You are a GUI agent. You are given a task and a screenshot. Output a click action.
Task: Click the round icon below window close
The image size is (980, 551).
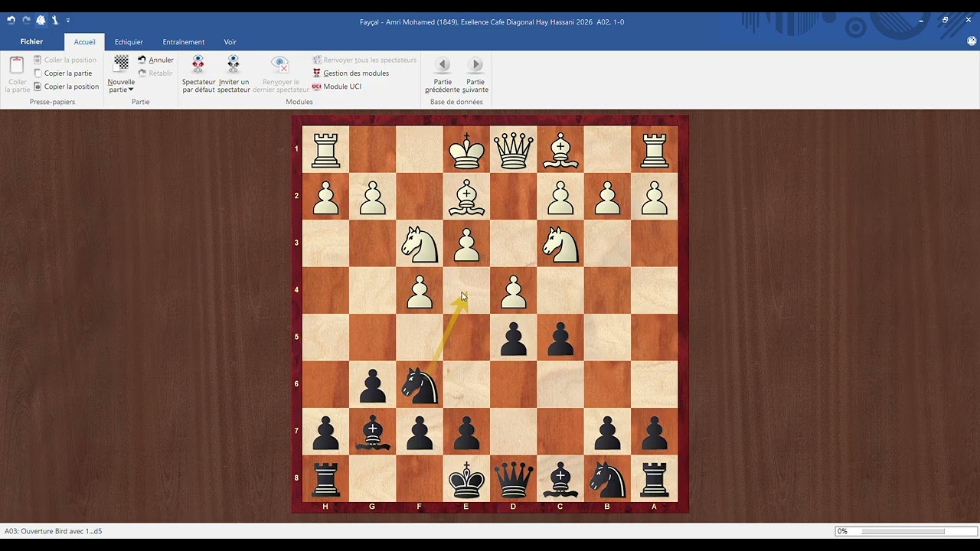tap(970, 41)
